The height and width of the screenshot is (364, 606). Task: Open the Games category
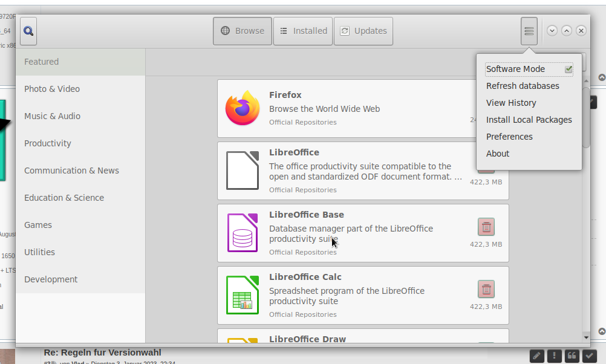[38, 225]
